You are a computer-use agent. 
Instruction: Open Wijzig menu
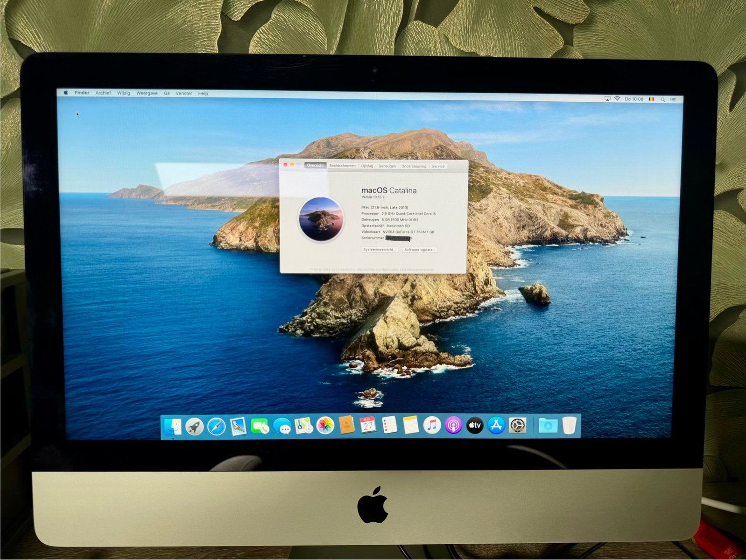(124, 93)
